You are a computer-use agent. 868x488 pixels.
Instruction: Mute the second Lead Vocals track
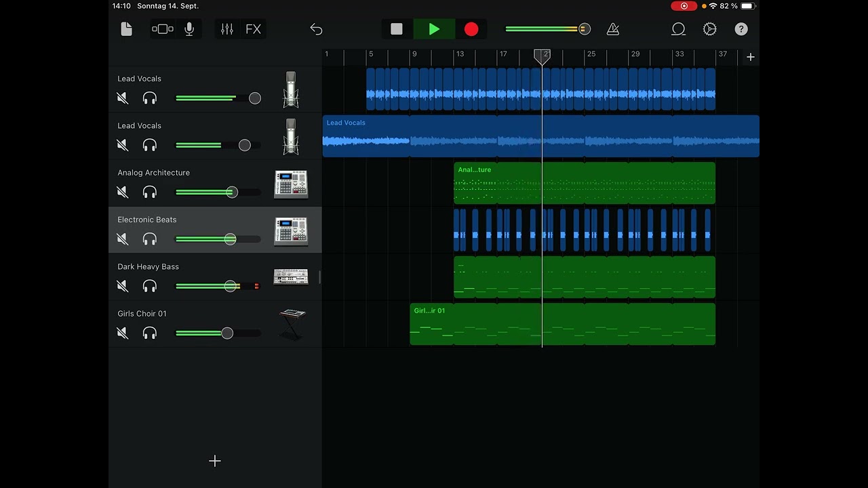point(123,145)
